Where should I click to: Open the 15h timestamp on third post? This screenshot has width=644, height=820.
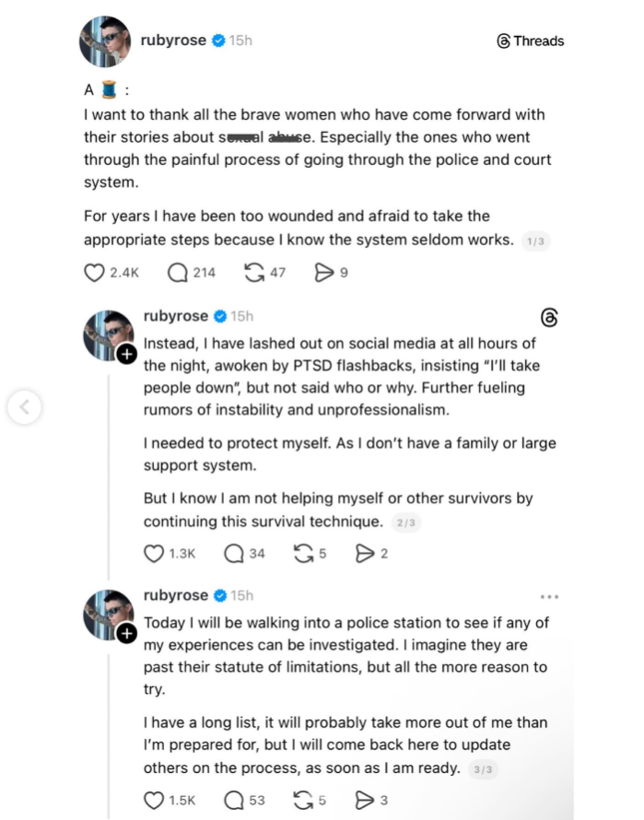tap(241, 596)
